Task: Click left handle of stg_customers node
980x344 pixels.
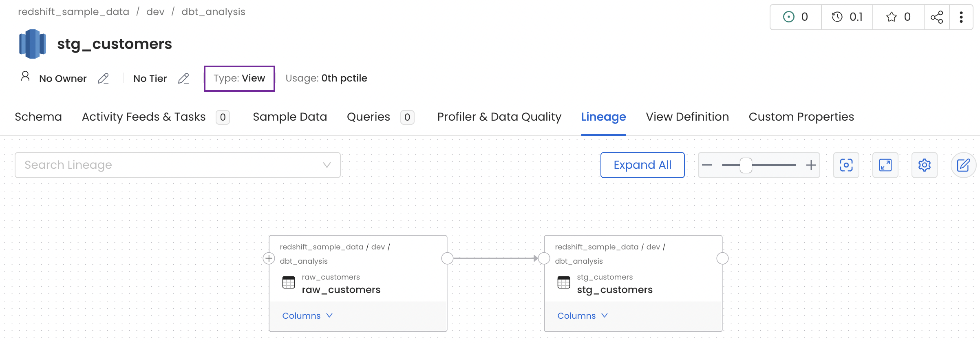Action: (544, 258)
